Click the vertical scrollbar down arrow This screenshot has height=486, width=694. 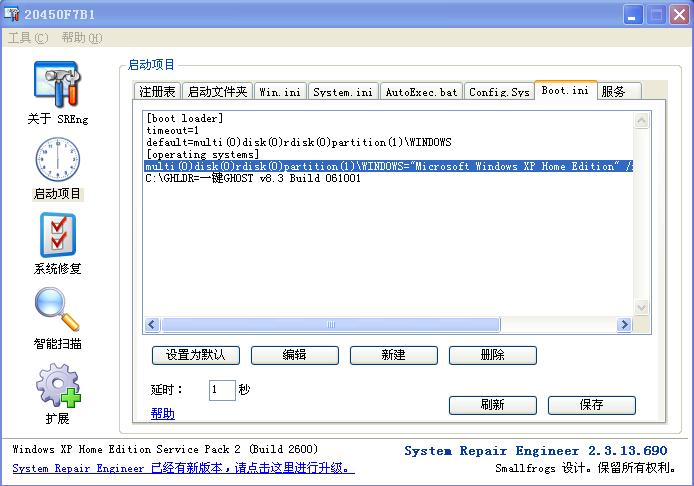[641, 307]
